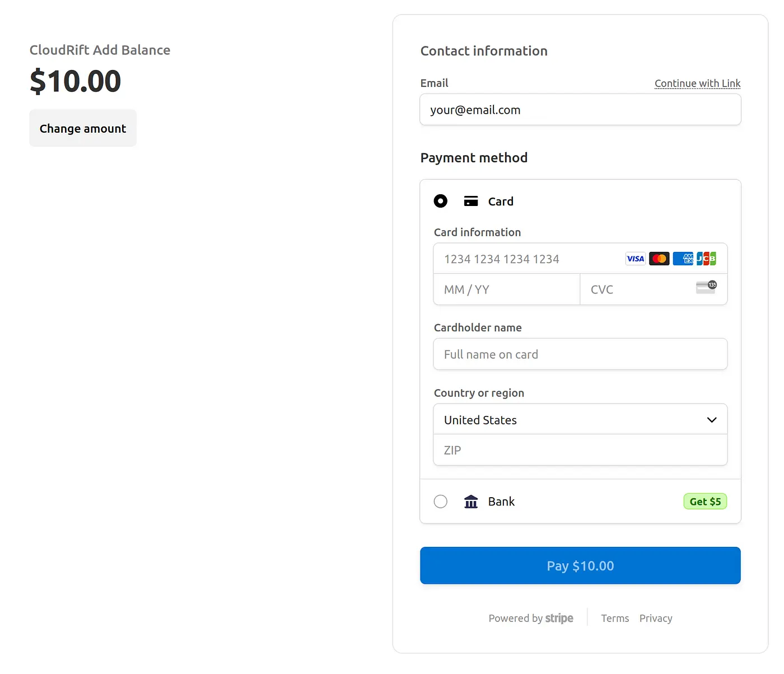Click the American Express logo icon

[x=683, y=259]
